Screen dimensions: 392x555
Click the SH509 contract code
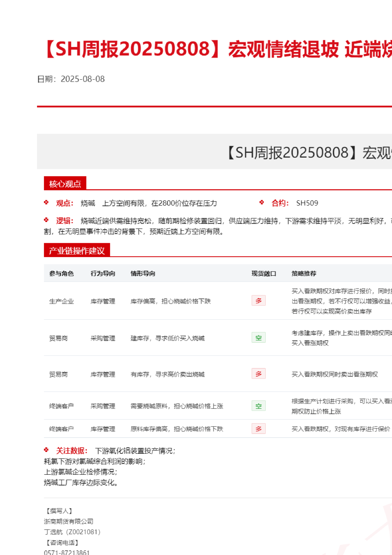[x=307, y=203]
